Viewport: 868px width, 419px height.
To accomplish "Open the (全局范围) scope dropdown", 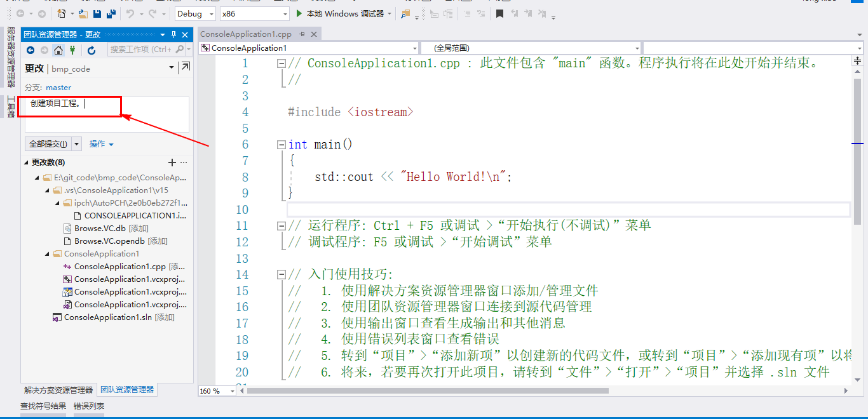I will [637, 48].
